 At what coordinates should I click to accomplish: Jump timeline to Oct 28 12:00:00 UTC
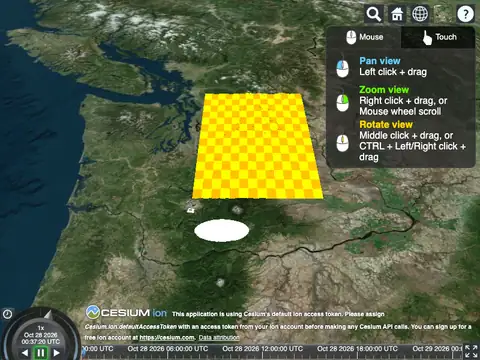click(263, 349)
